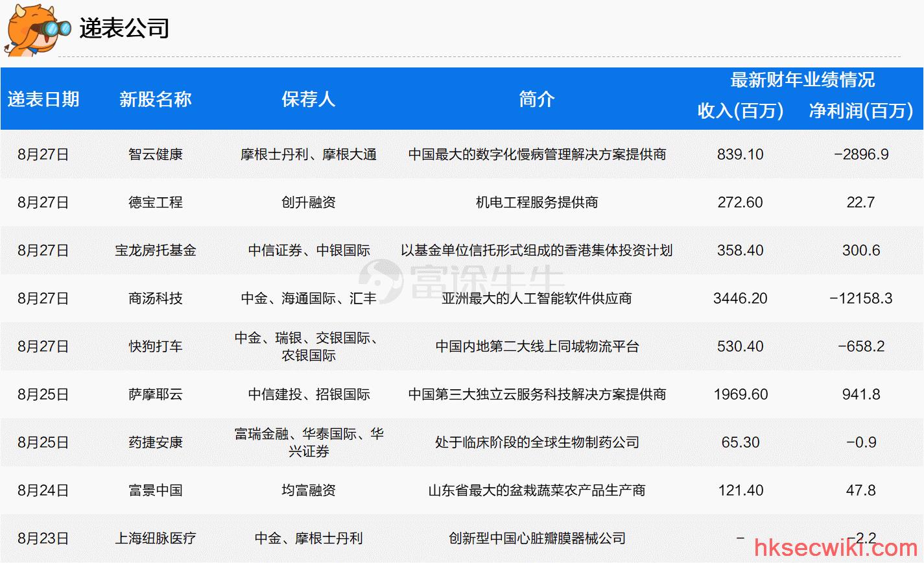Viewport: 924px width, 563px height.
Task: Click sponsor cell 均富融资
Action: [309, 490]
